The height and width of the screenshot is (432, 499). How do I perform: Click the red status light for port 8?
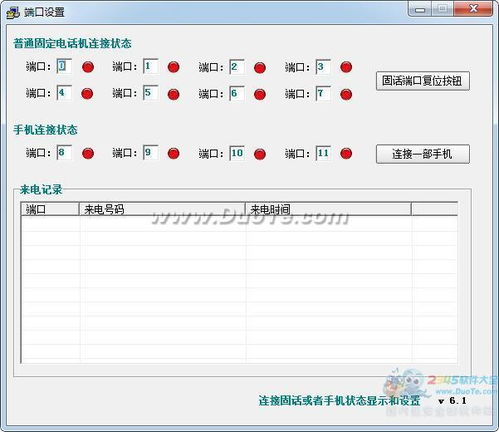pyautogui.click(x=88, y=154)
